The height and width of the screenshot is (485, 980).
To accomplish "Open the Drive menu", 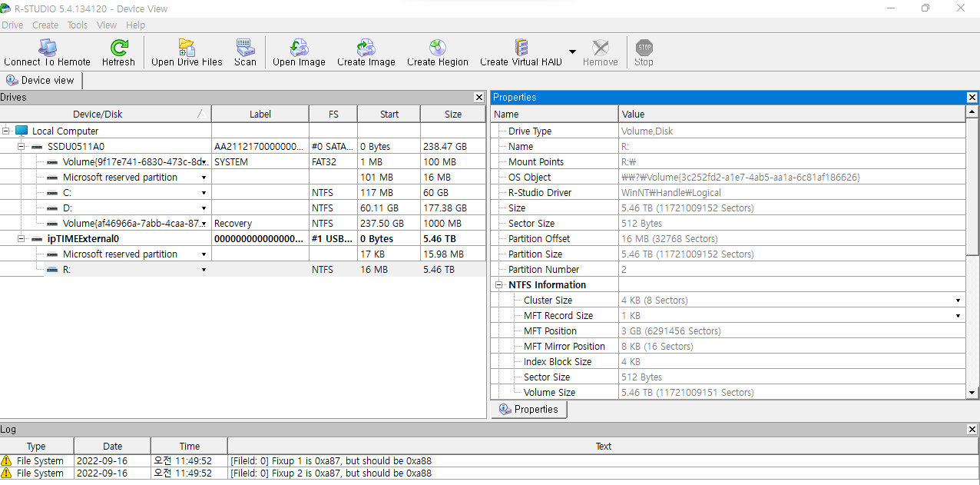I will 12,25.
